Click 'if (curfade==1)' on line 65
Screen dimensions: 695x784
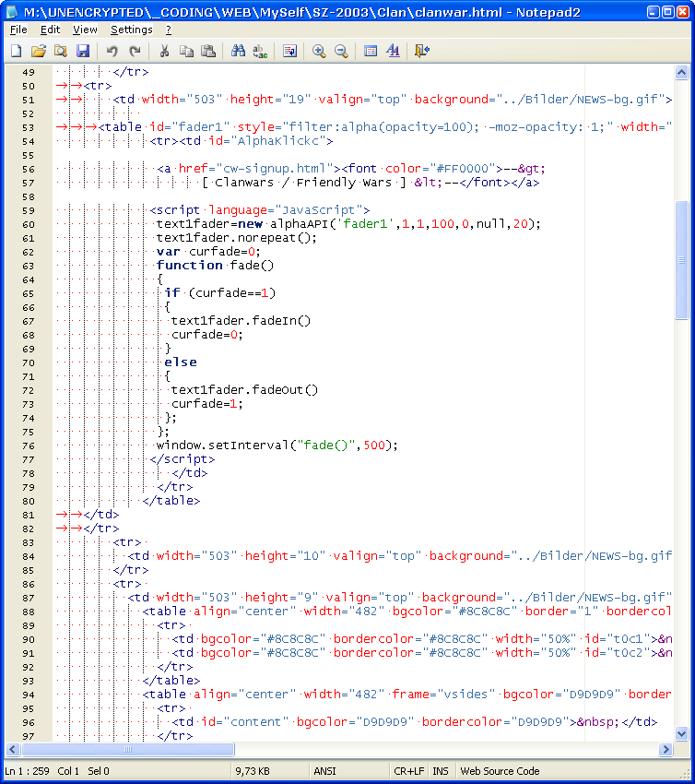point(220,293)
